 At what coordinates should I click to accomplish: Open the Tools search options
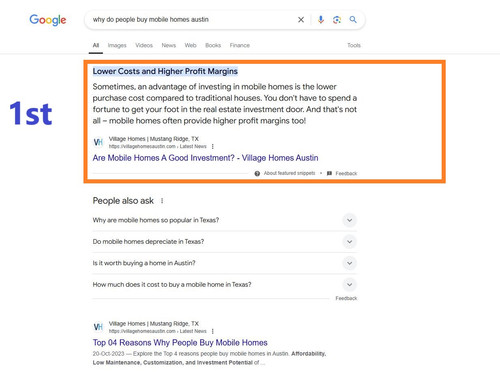(x=354, y=45)
